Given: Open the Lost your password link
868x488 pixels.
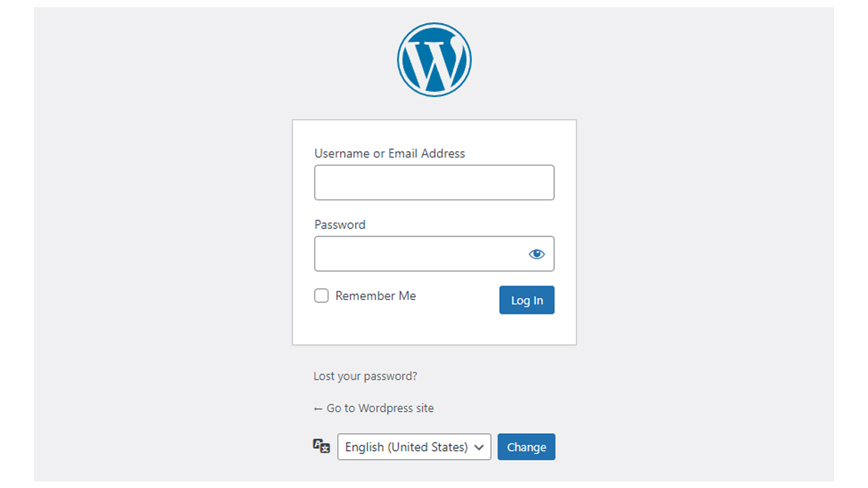Looking at the screenshot, I should (x=365, y=376).
